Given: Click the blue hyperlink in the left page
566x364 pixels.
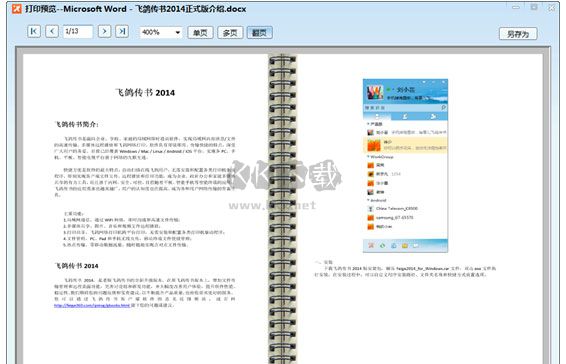Looking at the screenshot, I should (92, 306).
